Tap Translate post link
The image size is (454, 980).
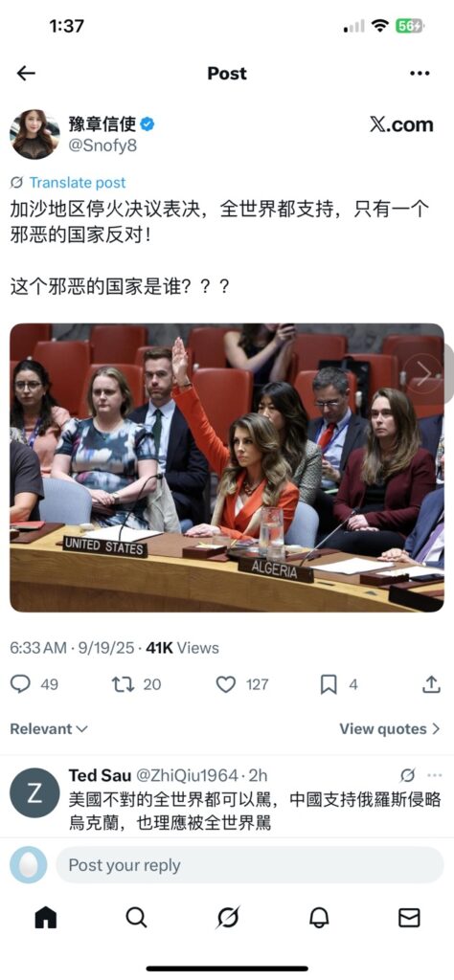tap(78, 183)
